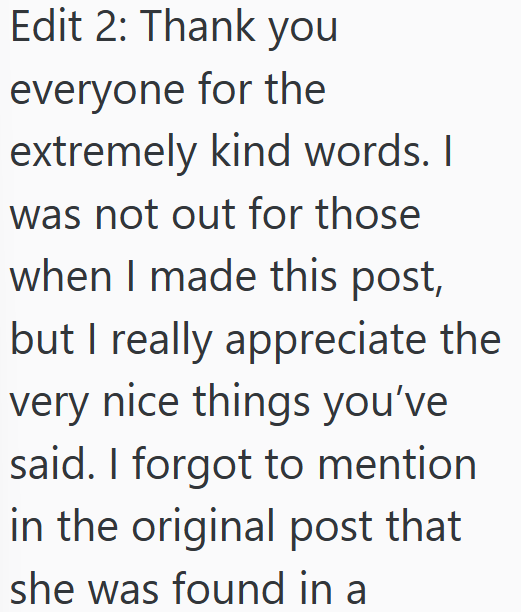The width and height of the screenshot is (521, 612).
Task: Click the word "original"
Action: pyautogui.click(x=203, y=529)
